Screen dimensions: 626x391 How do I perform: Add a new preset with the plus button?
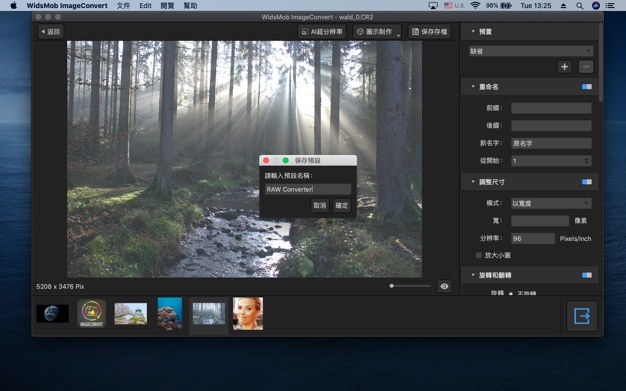pos(564,67)
